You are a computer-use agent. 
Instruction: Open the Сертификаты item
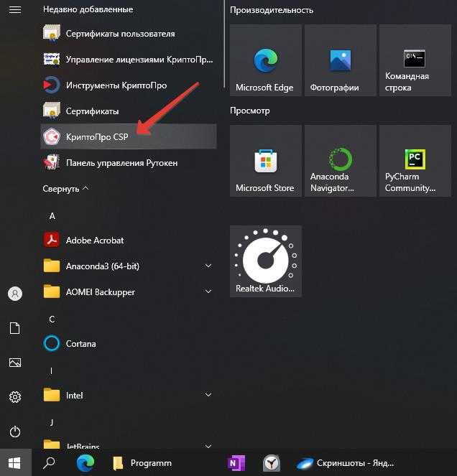pos(129,111)
